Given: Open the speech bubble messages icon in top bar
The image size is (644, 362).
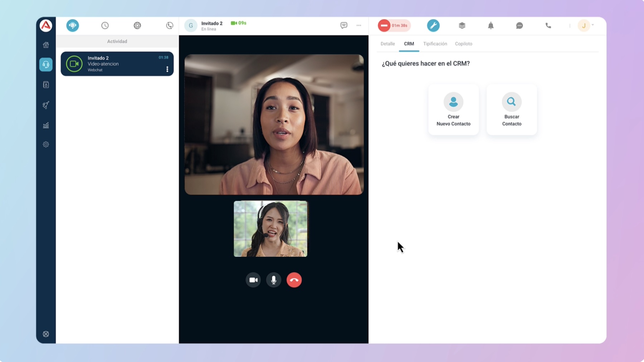Looking at the screenshot, I should (x=519, y=25).
